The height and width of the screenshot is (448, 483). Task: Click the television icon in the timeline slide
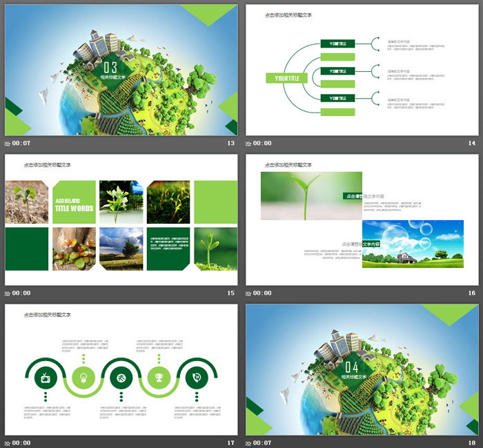coord(46,377)
